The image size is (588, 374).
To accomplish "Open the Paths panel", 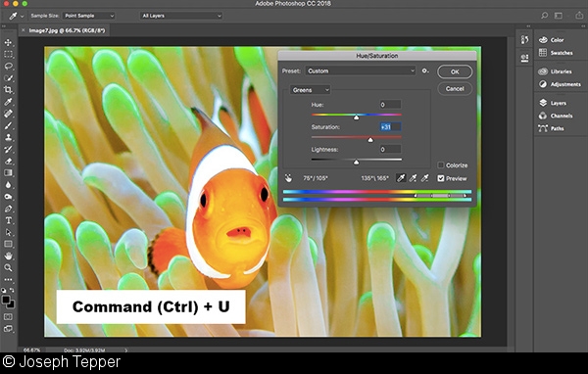I will (x=551, y=128).
